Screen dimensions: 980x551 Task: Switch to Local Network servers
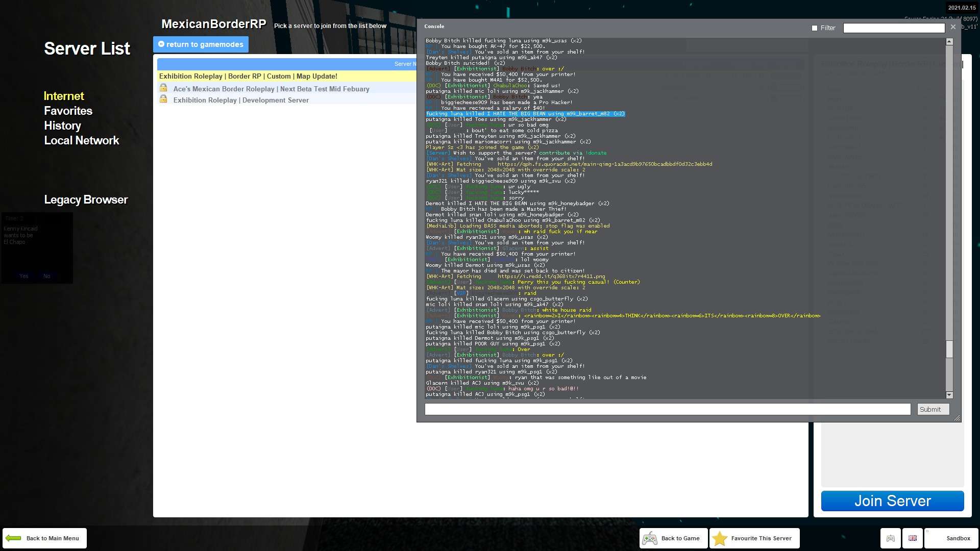tap(81, 140)
